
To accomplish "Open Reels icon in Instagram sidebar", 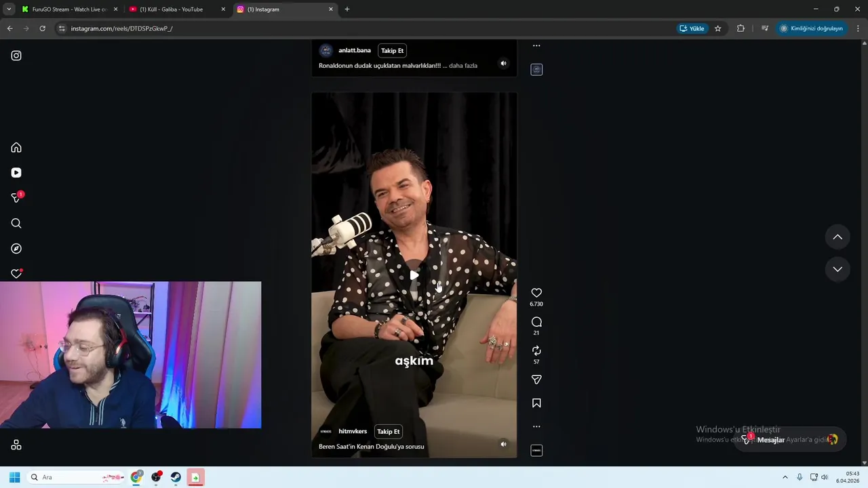I will pos(16,173).
